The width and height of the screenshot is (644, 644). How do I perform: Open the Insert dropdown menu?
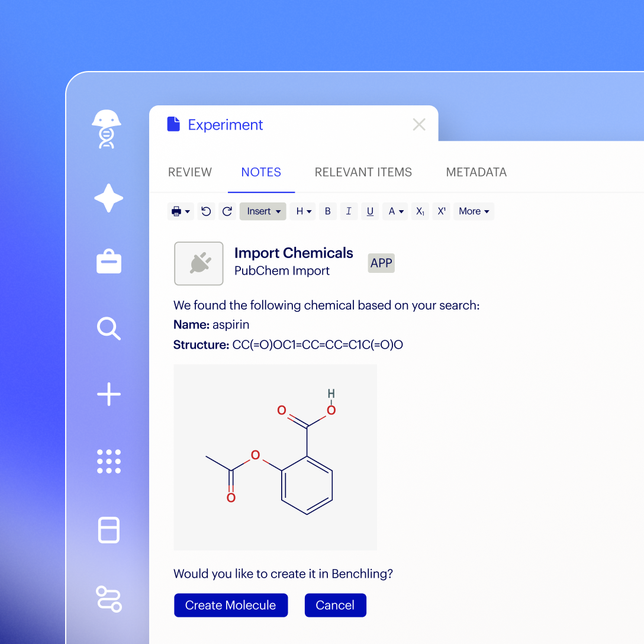[263, 211]
